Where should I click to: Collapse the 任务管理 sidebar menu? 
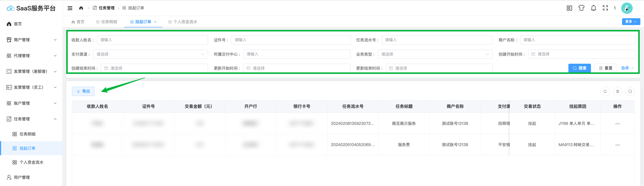click(31, 119)
